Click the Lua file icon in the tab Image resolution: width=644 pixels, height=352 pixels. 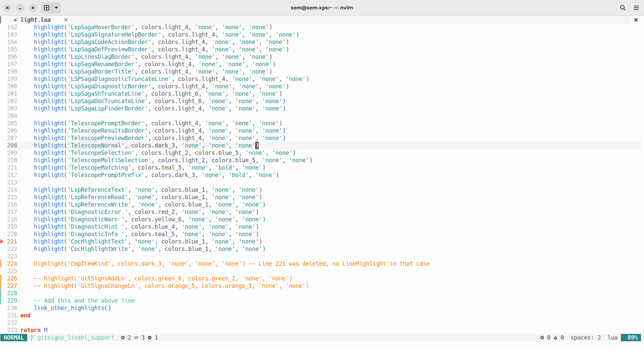click(x=15, y=20)
